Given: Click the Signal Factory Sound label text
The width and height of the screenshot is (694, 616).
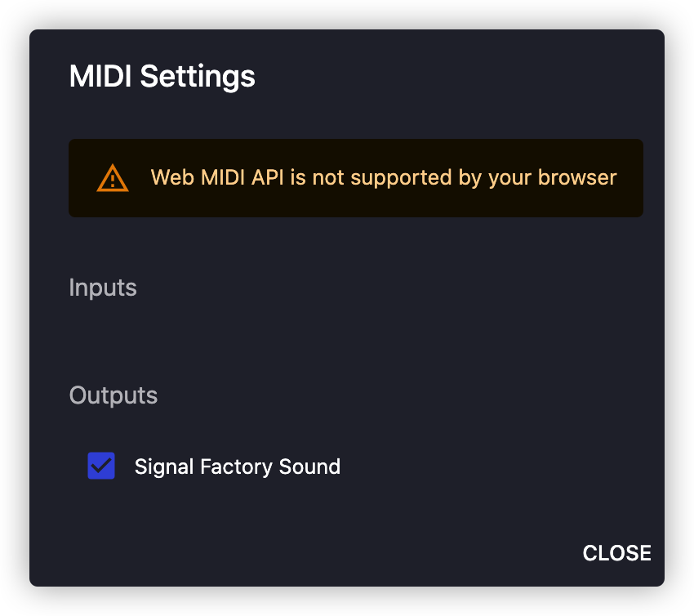Looking at the screenshot, I should [238, 466].
